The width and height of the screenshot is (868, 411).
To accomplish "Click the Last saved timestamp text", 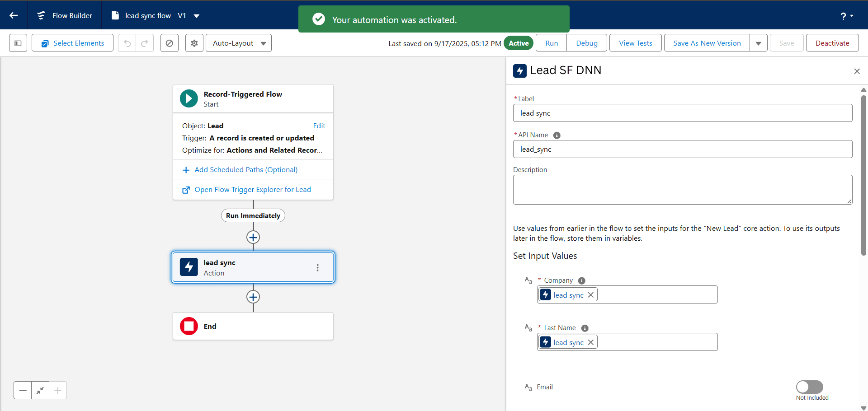I will coord(445,43).
